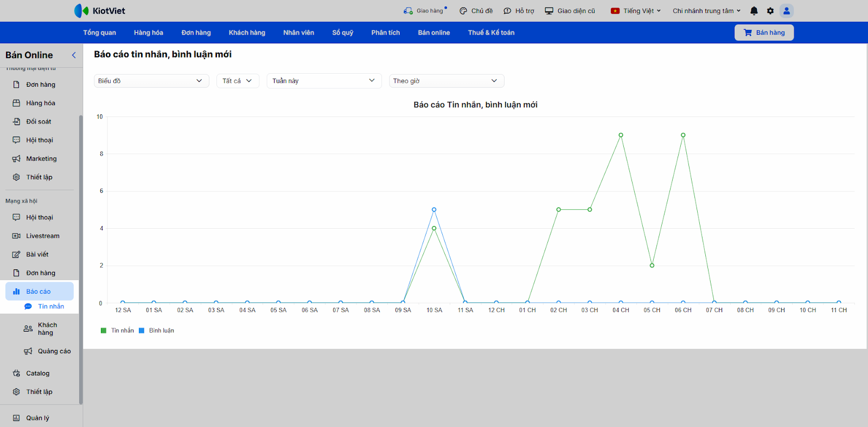Image resolution: width=868 pixels, height=427 pixels.
Task: Toggle the Tin nhắn legend series
Action: coord(122,331)
